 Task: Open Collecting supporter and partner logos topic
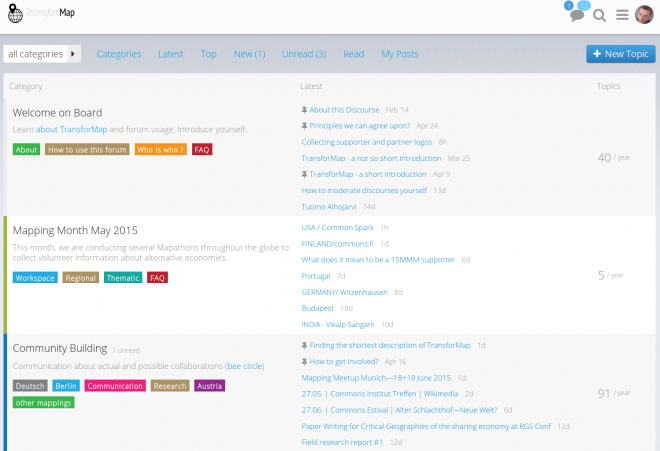(367, 142)
